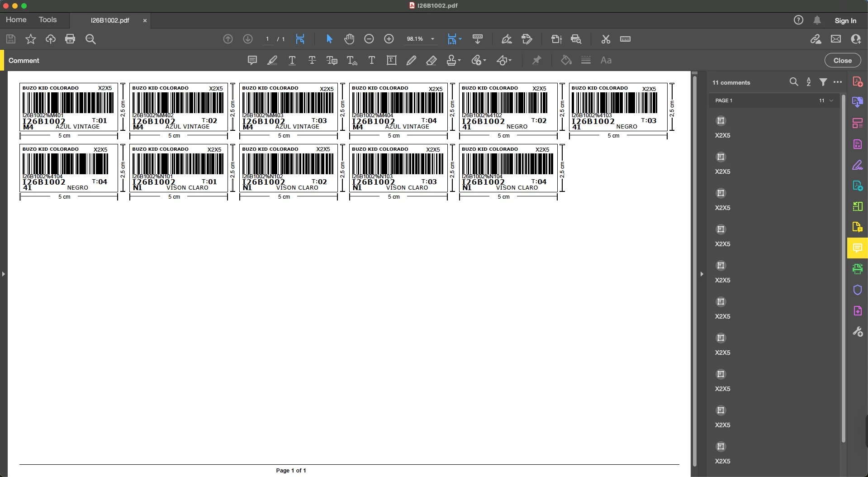Click the page number input field
Image resolution: width=868 pixels, height=477 pixels.
pyautogui.click(x=267, y=39)
